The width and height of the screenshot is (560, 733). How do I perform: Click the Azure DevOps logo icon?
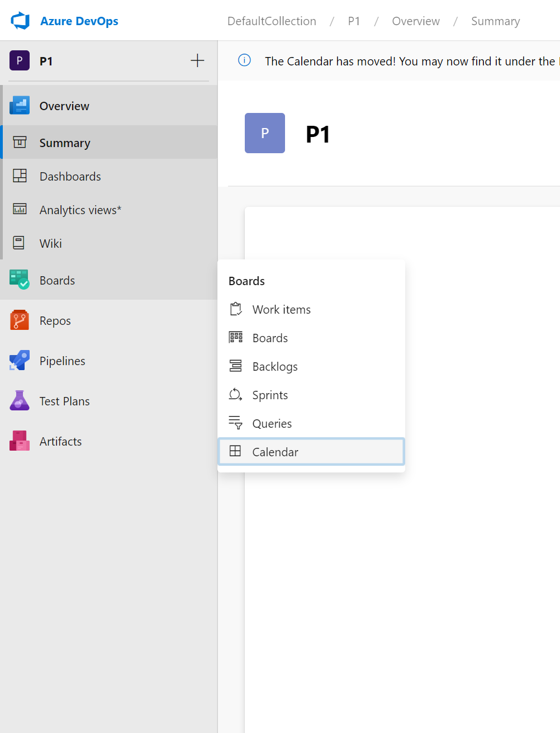[20, 21]
